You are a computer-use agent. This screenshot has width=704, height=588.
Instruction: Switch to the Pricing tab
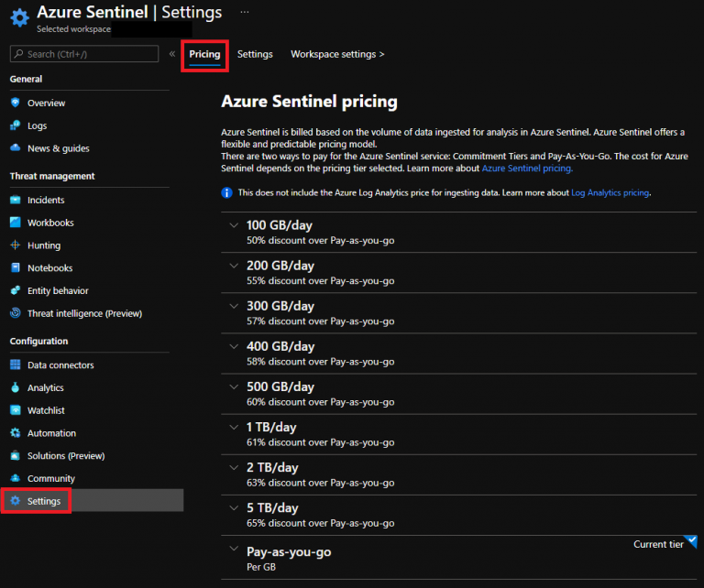[x=204, y=54]
